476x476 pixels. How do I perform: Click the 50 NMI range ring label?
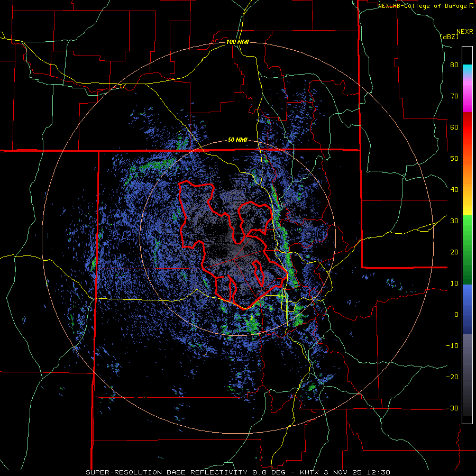pyautogui.click(x=237, y=140)
